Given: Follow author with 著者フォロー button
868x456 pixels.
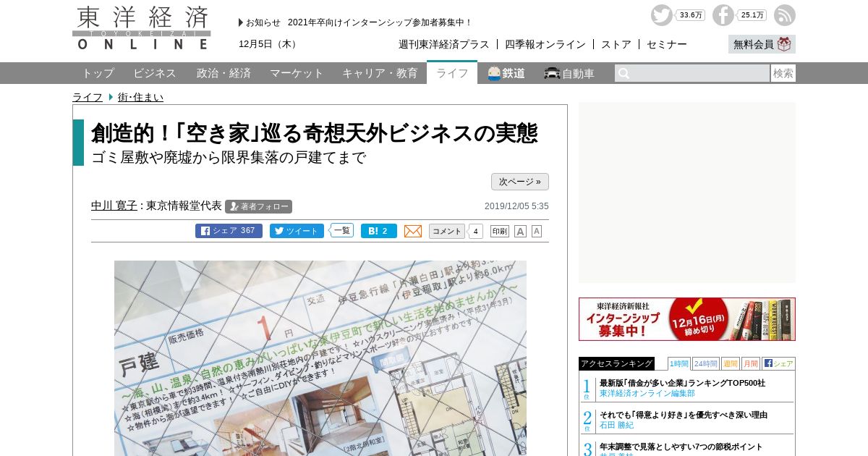Looking at the screenshot, I should pos(258,206).
